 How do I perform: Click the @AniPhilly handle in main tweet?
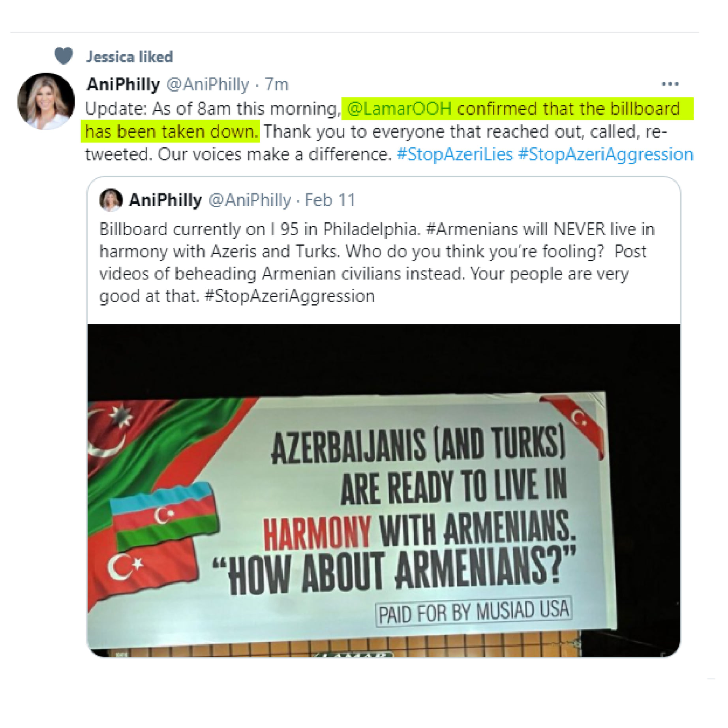coord(208,84)
